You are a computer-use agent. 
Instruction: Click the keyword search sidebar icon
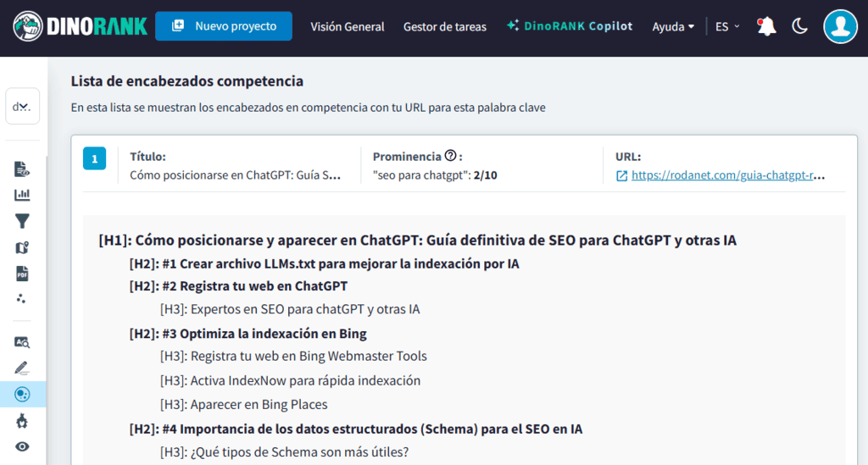tap(22, 342)
